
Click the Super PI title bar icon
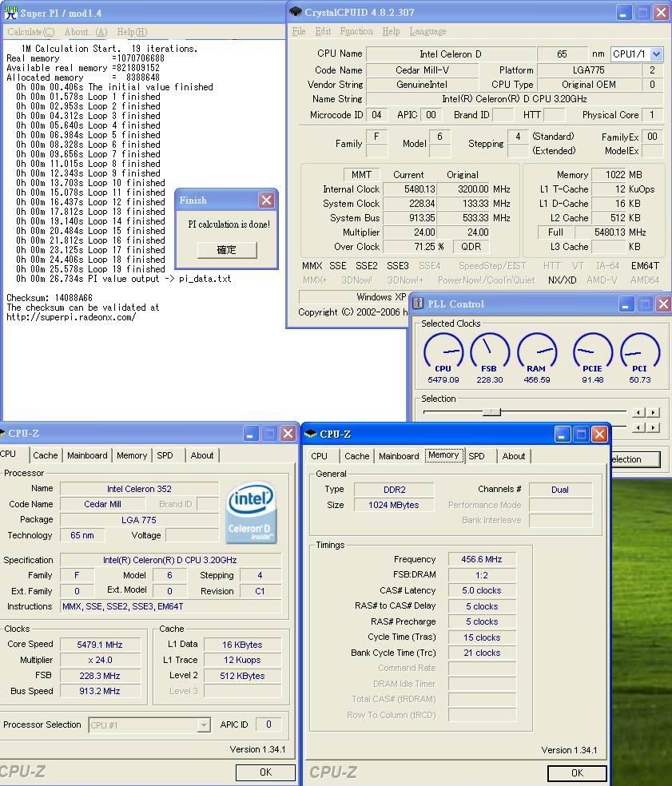pos(10,13)
